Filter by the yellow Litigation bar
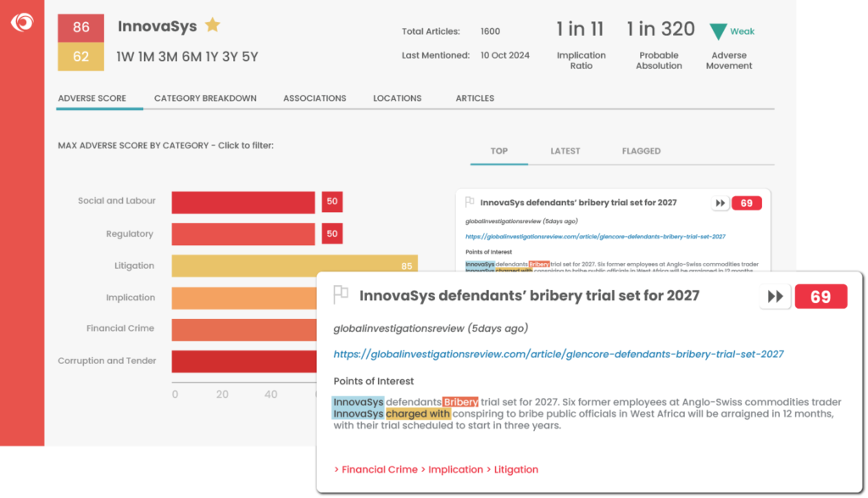This screenshot has width=868, height=498. 294,266
